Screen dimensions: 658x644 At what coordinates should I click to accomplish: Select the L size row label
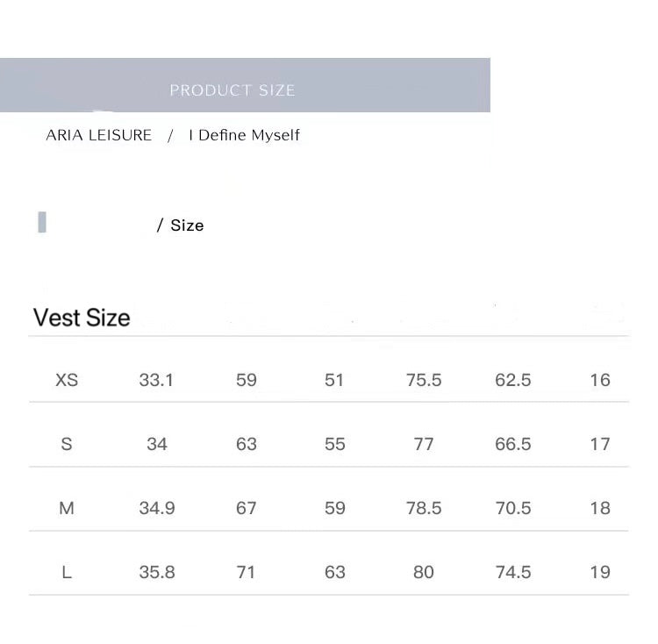click(67, 572)
